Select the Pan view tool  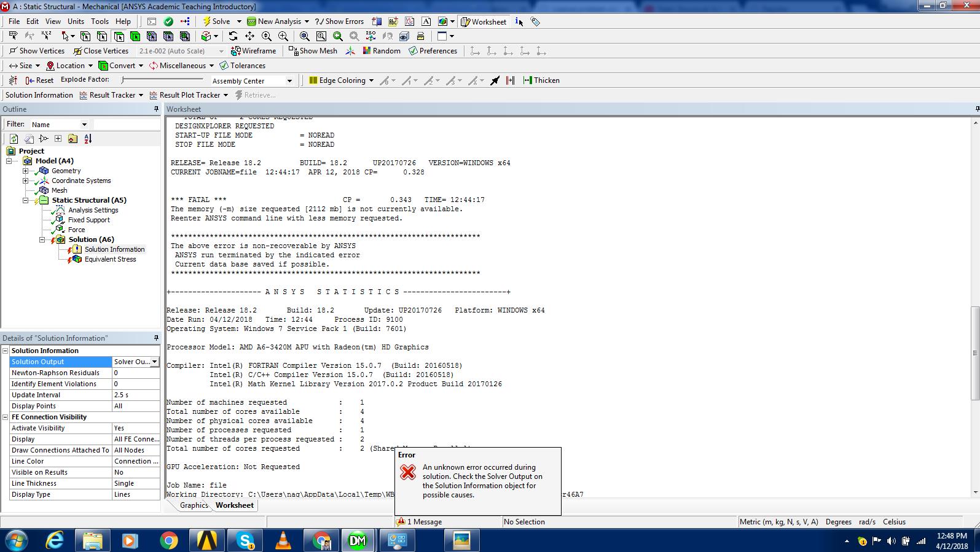coord(249,36)
